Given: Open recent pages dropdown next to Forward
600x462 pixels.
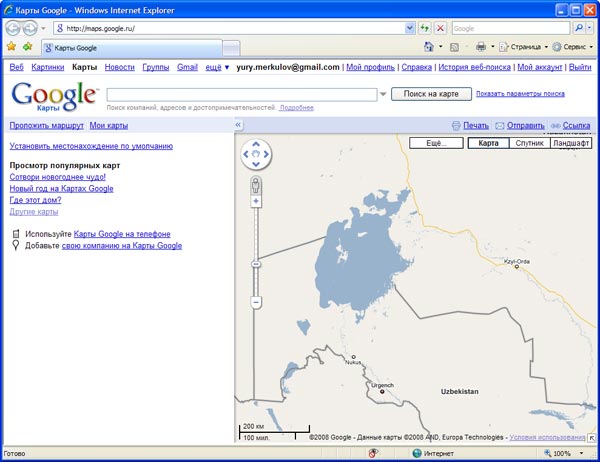Looking at the screenshot, I should [43, 28].
